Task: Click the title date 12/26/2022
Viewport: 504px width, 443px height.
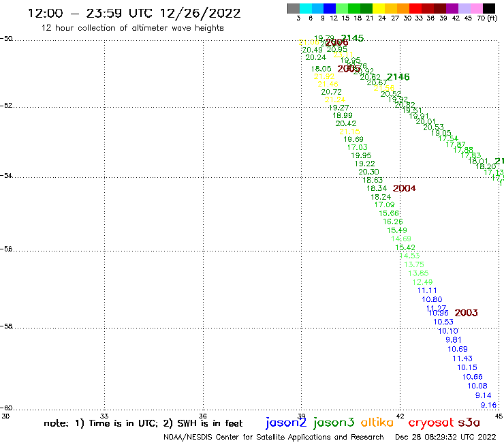Action: point(200,13)
